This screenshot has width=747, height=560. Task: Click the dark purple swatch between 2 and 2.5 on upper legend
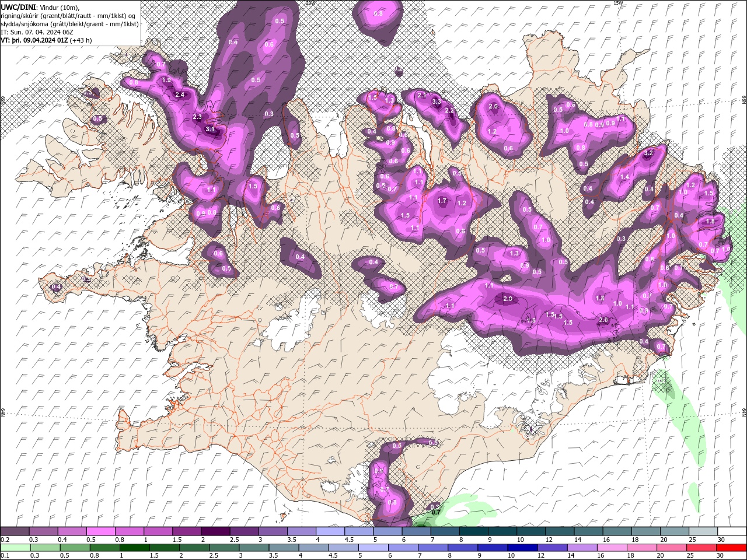click(x=215, y=531)
